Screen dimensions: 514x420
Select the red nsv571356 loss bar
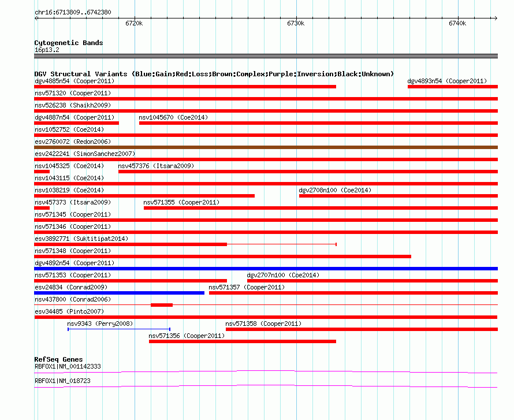(x=243, y=341)
